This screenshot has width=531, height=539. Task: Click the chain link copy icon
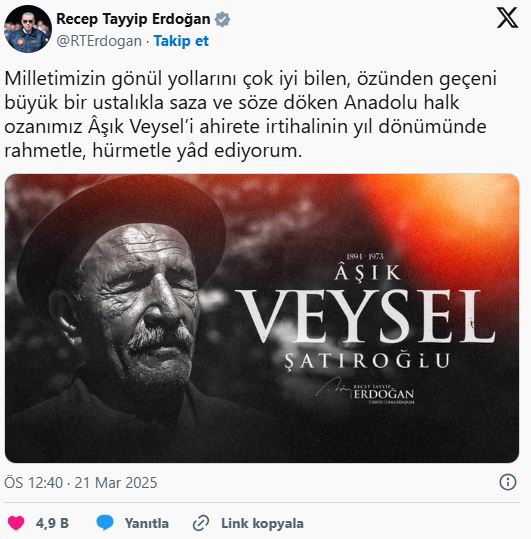click(201, 523)
